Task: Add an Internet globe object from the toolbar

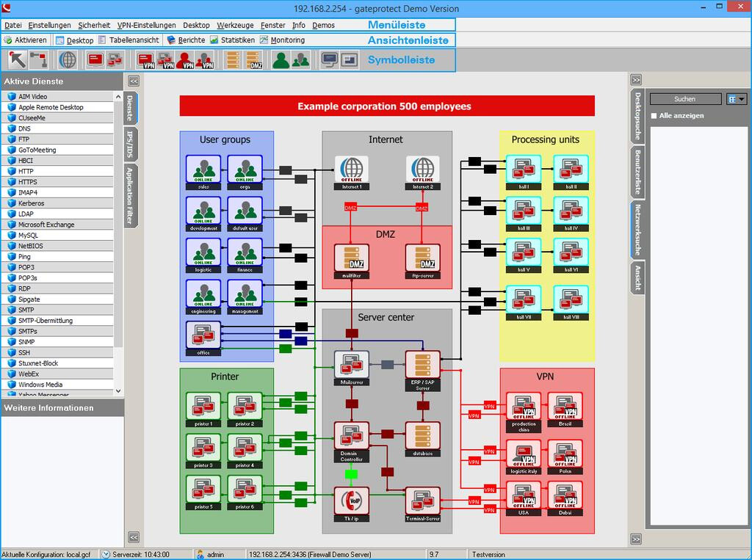Action: [68, 60]
